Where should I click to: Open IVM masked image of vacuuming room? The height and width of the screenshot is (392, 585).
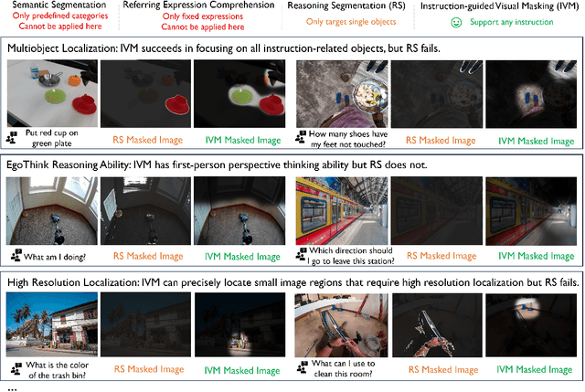point(239,211)
